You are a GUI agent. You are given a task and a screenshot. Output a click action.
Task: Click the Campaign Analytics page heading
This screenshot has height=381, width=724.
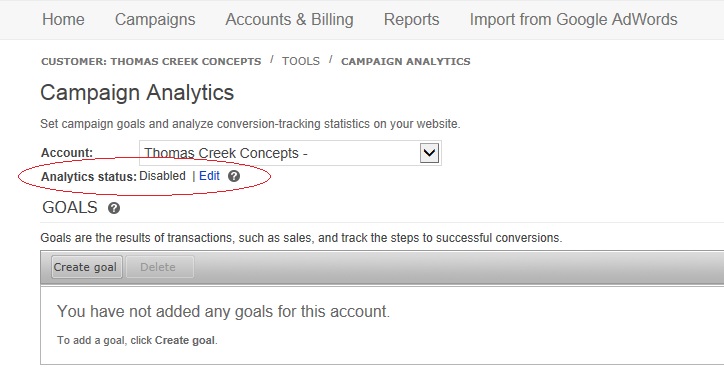[137, 92]
